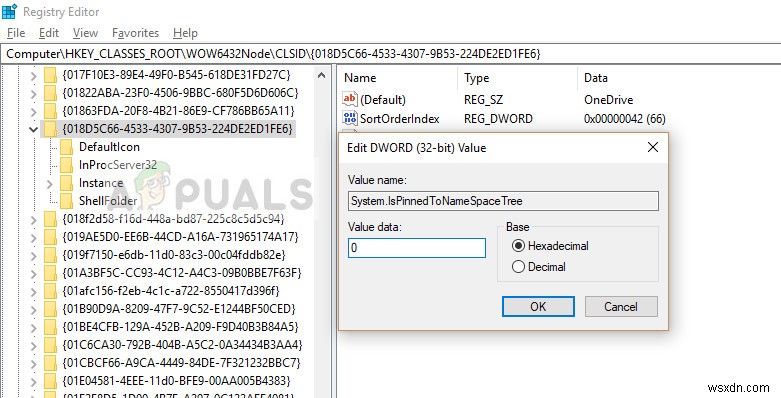
Task: Cancel the Edit DWORD dialog
Action: [x=621, y=306]
